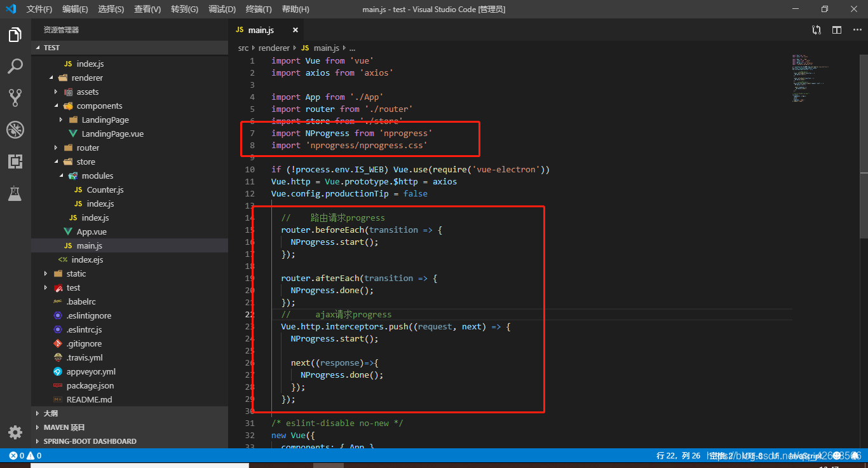Click the VS Code logo in title bar
The width and height of the screenshot is (868, 468).
(x=11, y=9)
